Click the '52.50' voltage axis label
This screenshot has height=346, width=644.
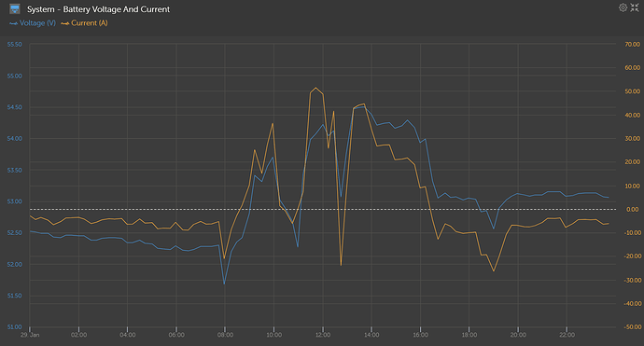pos(14,233)
